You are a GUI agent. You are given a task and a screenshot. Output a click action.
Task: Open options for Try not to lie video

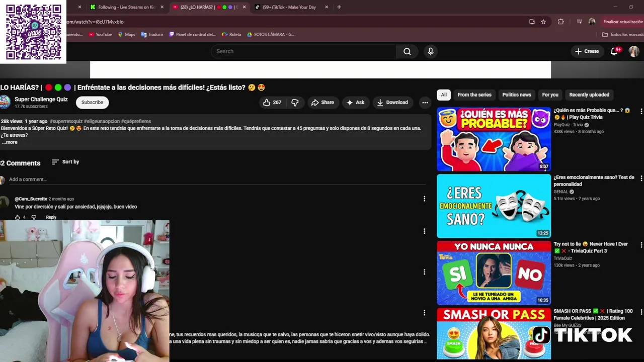[641, 244]
